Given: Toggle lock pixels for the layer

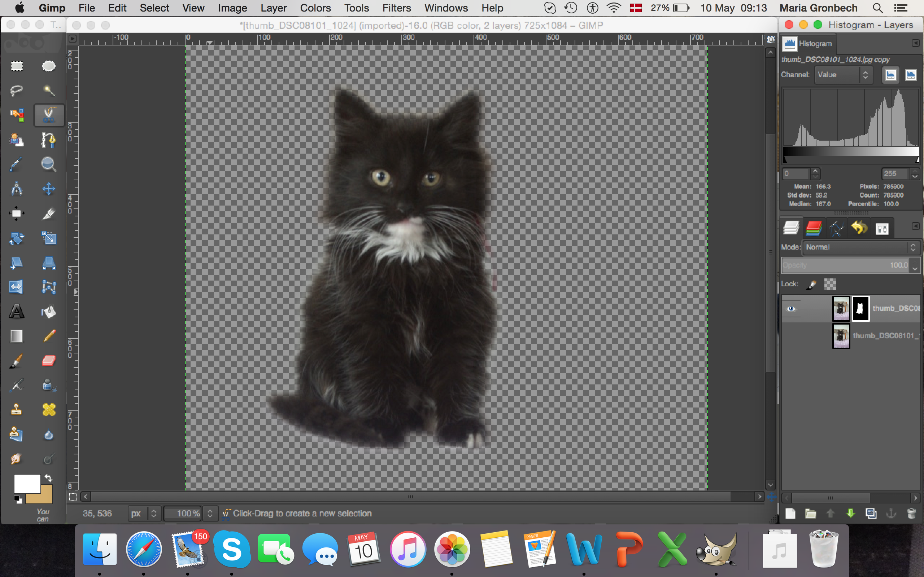Looking at the screenshot, I should 812,284.
